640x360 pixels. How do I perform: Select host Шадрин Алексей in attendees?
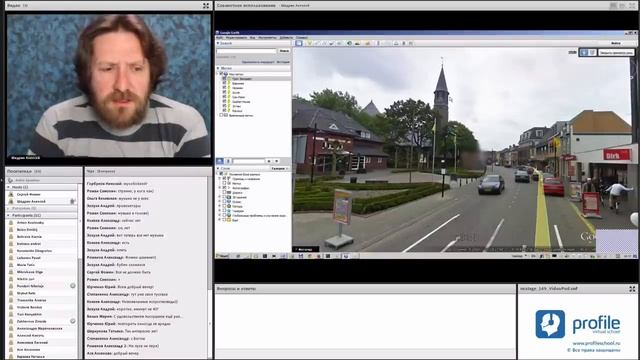[31, 201]
